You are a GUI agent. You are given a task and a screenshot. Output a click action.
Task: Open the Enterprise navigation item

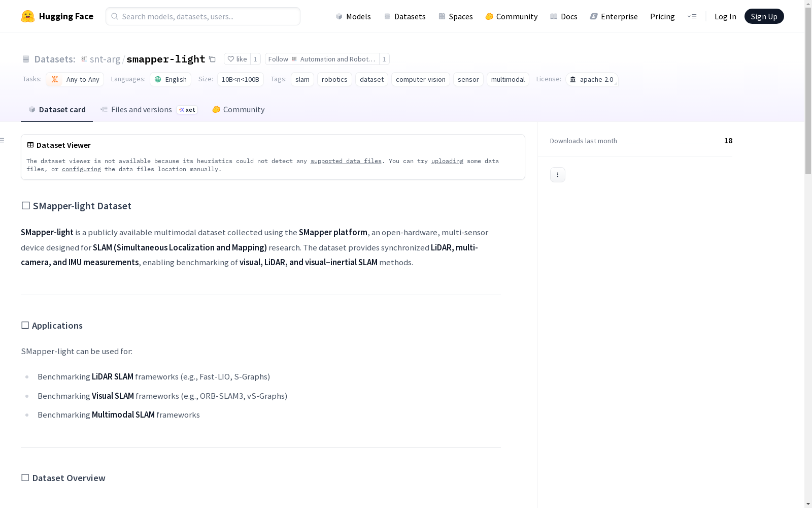click(614, 16)
